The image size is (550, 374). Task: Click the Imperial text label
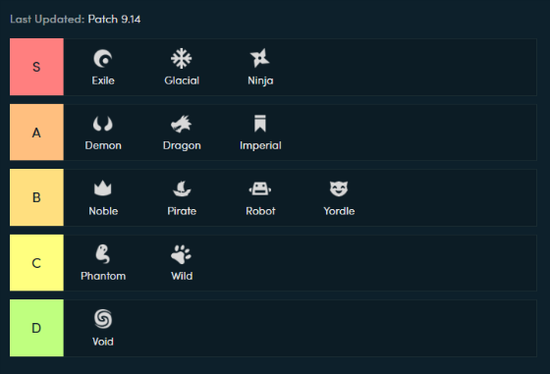(x=260, y=145)
